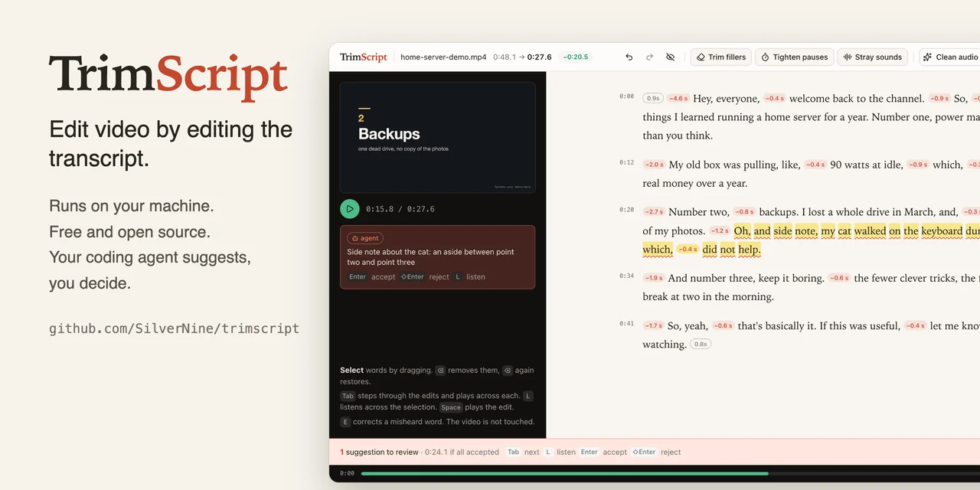The image size is (980, 490).
Task: Click "1 suggestion to review" text
Action: point(379,452)
